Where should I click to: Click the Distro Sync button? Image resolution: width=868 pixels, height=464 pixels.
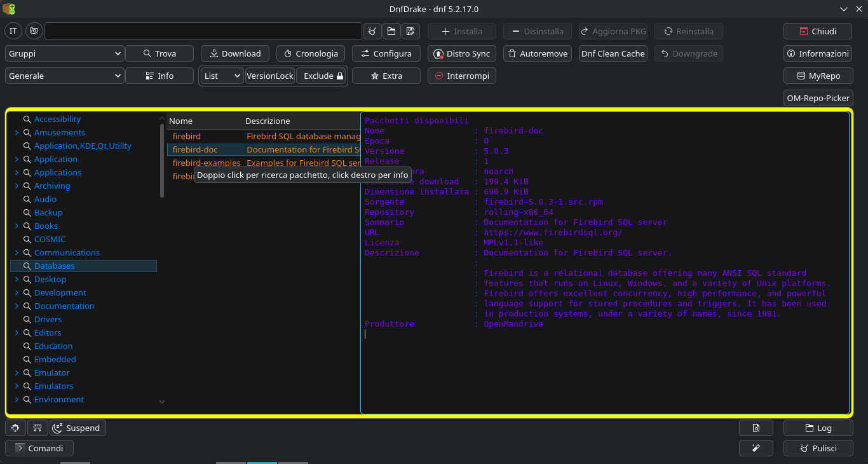pyautogui.click(x=462, y=54)
